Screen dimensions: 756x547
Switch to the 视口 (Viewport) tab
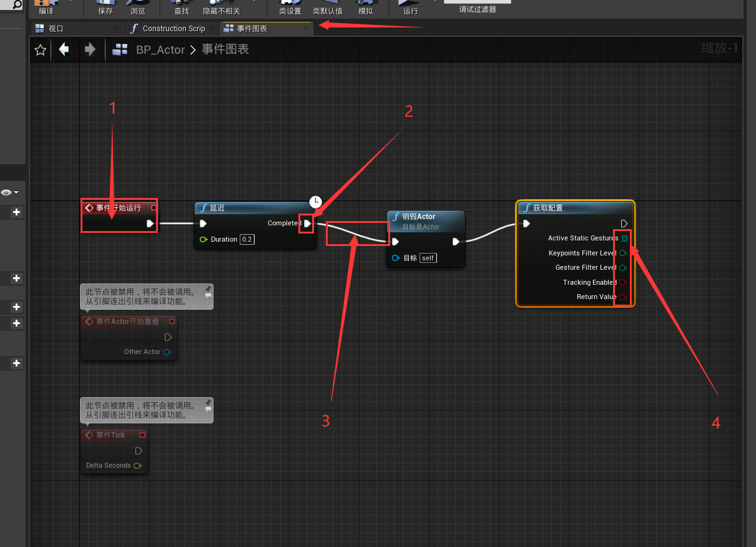tap(56, 29)
